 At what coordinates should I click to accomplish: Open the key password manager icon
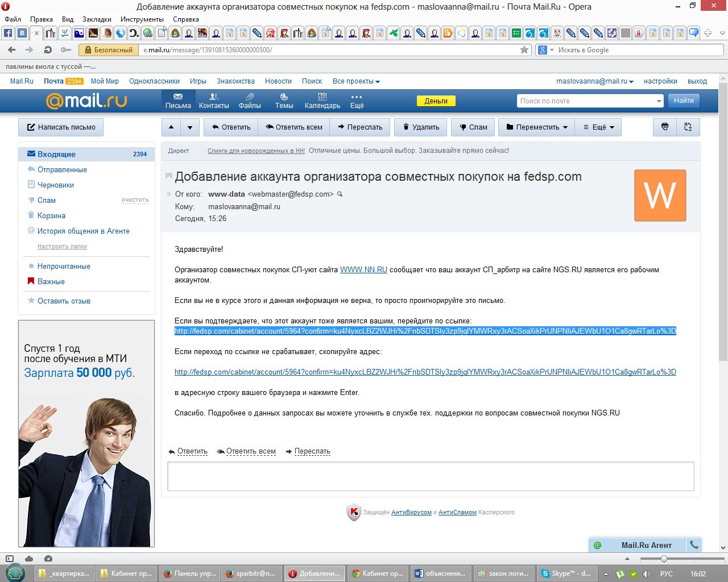(x=66, y=50)
